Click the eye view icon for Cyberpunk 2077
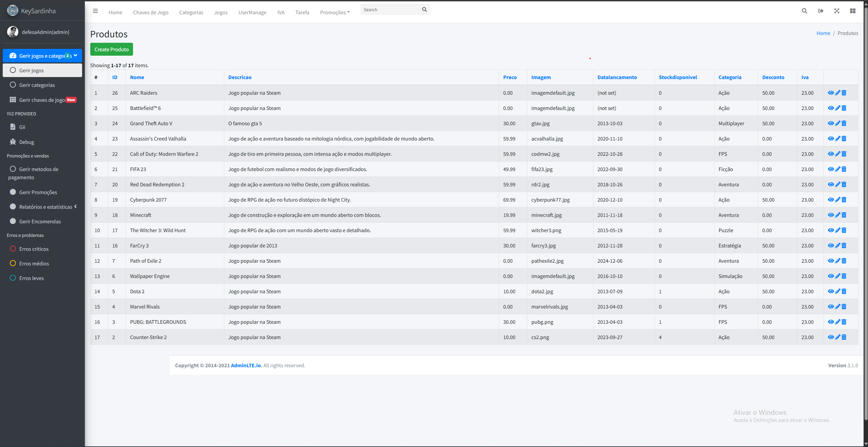The width and height of the screenshot is (868, 447). click(831, 200)
